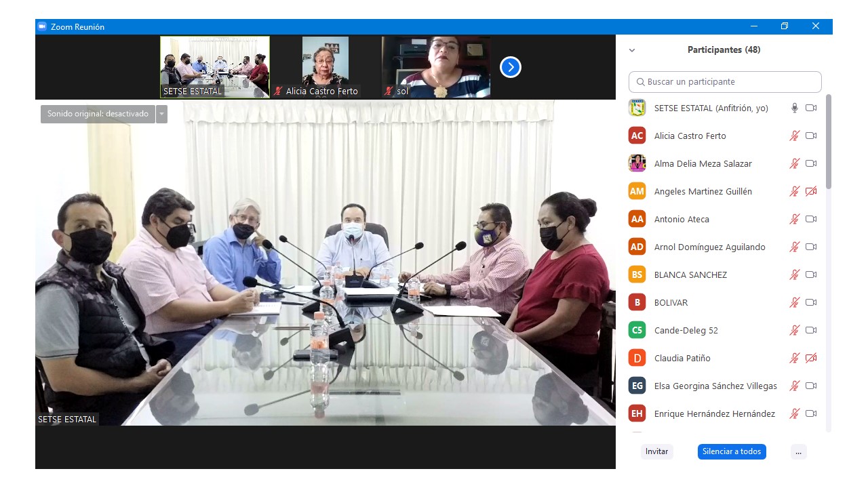868x488 pixels.
Task: Toggle Angeles Martinez Guillén muted microphone
Action: point(795,191)
